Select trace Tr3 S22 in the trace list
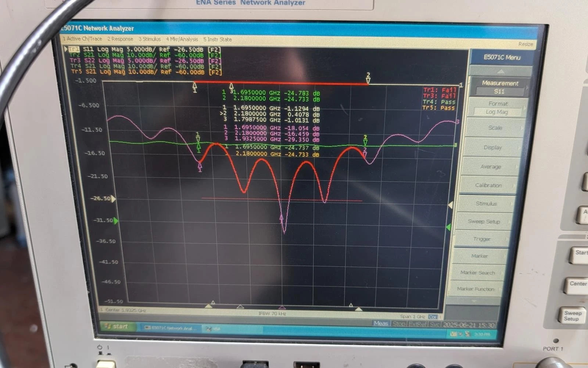This screenshot has height=368, width=588. (146, 61)
